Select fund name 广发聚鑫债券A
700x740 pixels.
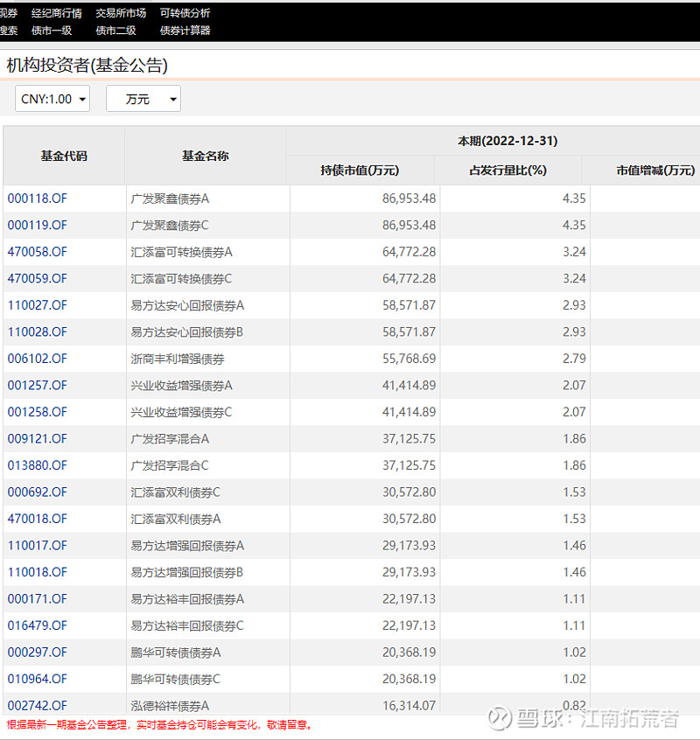point(170,199)
